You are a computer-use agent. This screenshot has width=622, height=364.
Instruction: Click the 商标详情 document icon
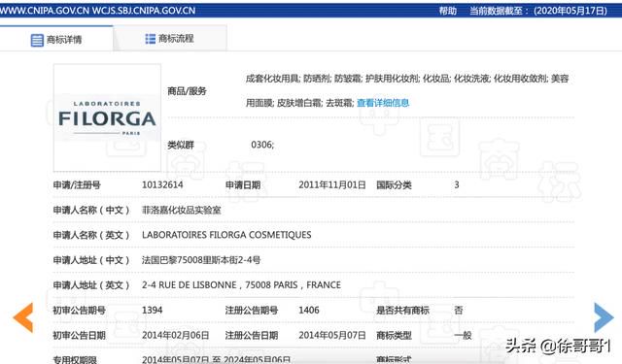point(37,40)
